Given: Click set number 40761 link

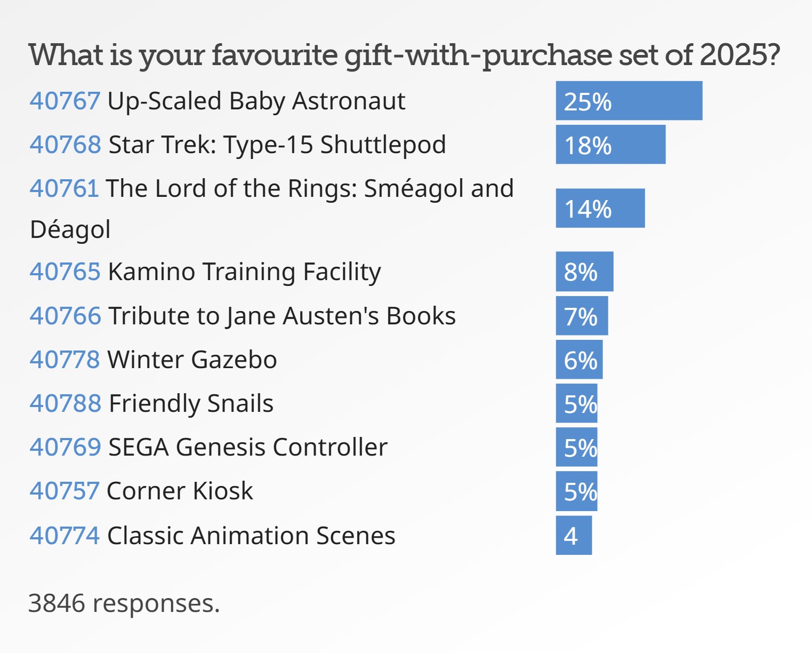Looking at the screenshot, I should pos(64,188).
